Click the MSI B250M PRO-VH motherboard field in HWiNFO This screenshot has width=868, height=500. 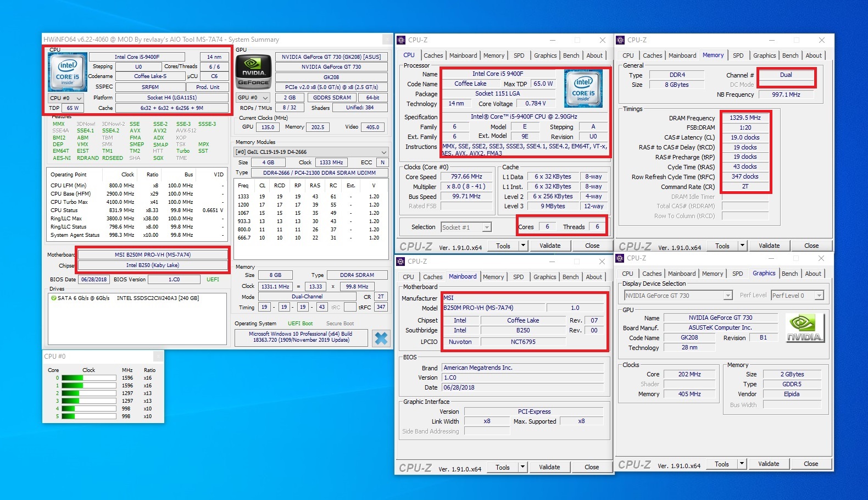point(153,255)
